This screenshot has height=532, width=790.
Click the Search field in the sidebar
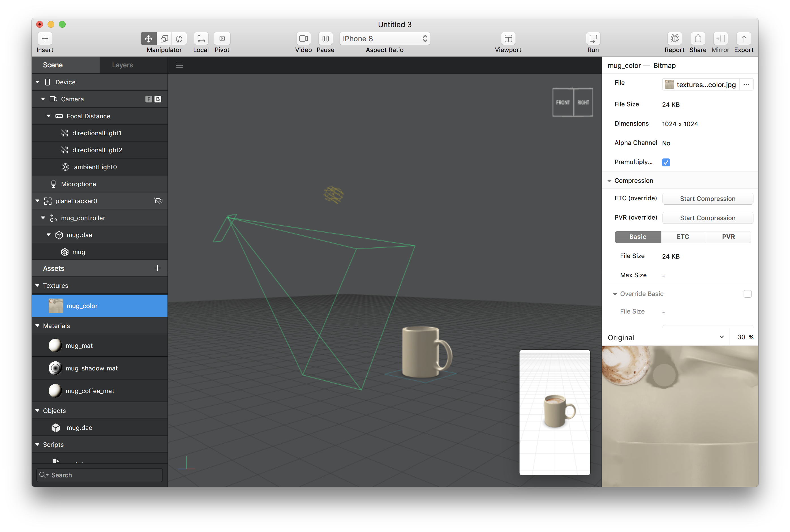tap(99, 475)
